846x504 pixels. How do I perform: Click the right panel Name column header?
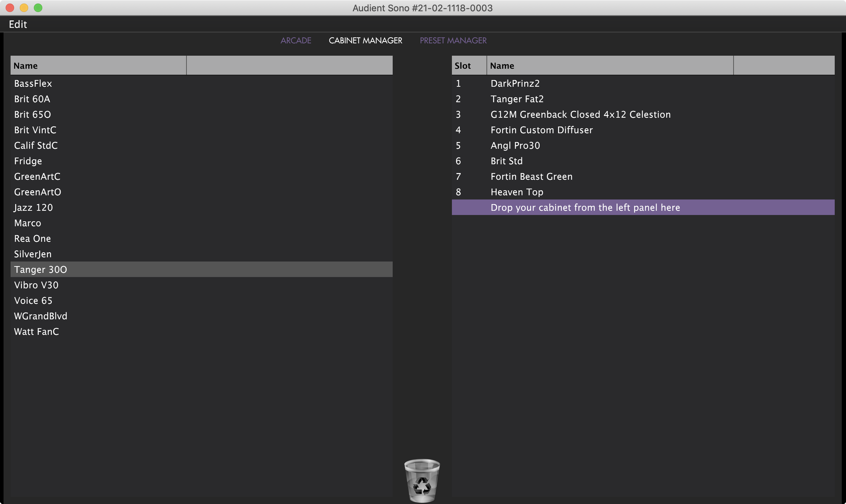pyautogui.click(x=610, y=66)
